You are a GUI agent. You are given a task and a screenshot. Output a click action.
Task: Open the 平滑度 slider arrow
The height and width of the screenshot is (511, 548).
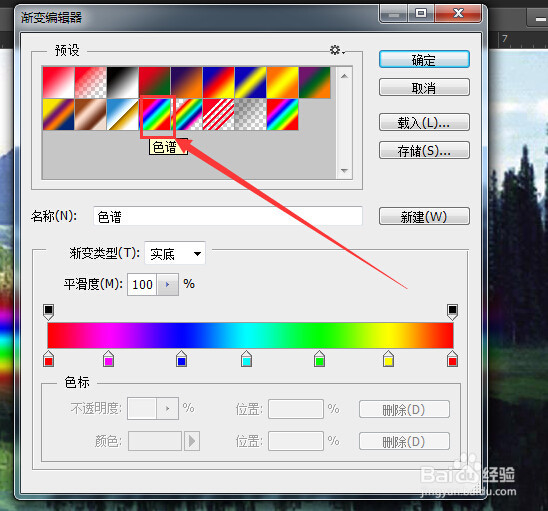tap(168, 285)
